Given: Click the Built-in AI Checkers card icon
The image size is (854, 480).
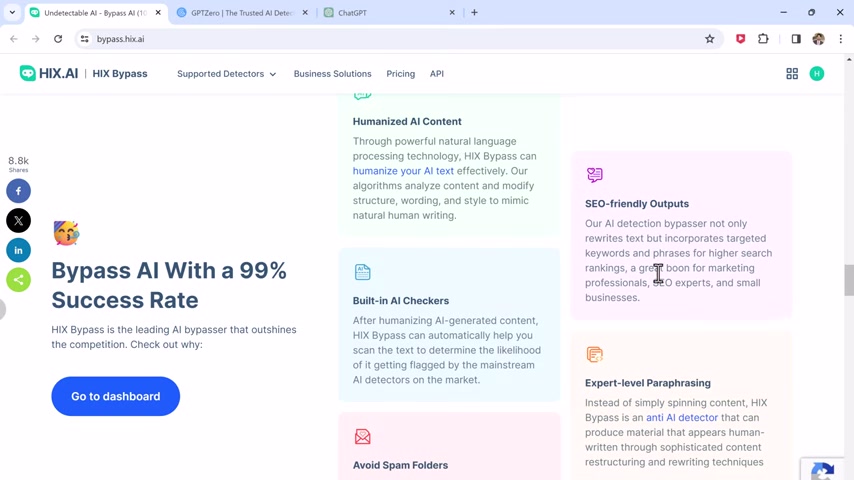Looking at the screenshot, I should click(362, 271).
